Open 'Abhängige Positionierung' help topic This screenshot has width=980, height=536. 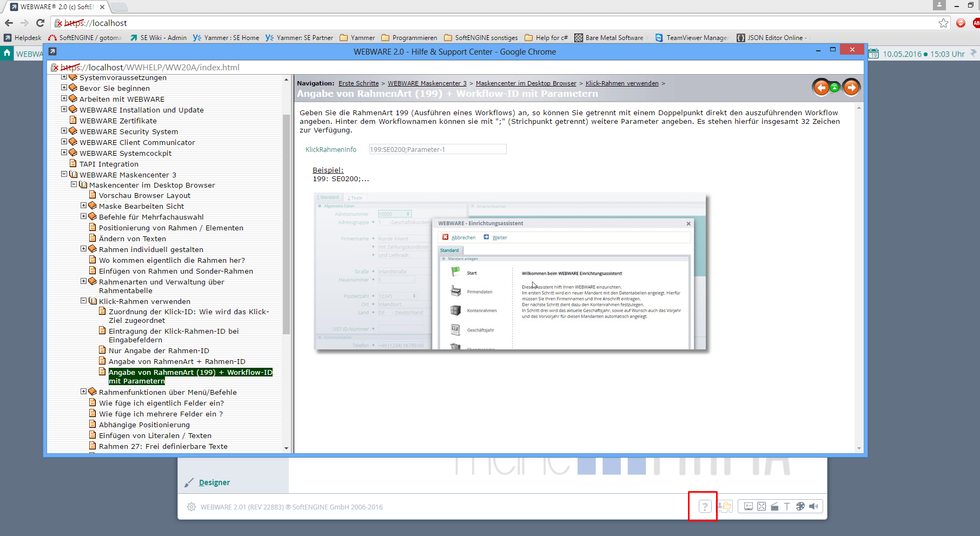[x=144, y=425]
